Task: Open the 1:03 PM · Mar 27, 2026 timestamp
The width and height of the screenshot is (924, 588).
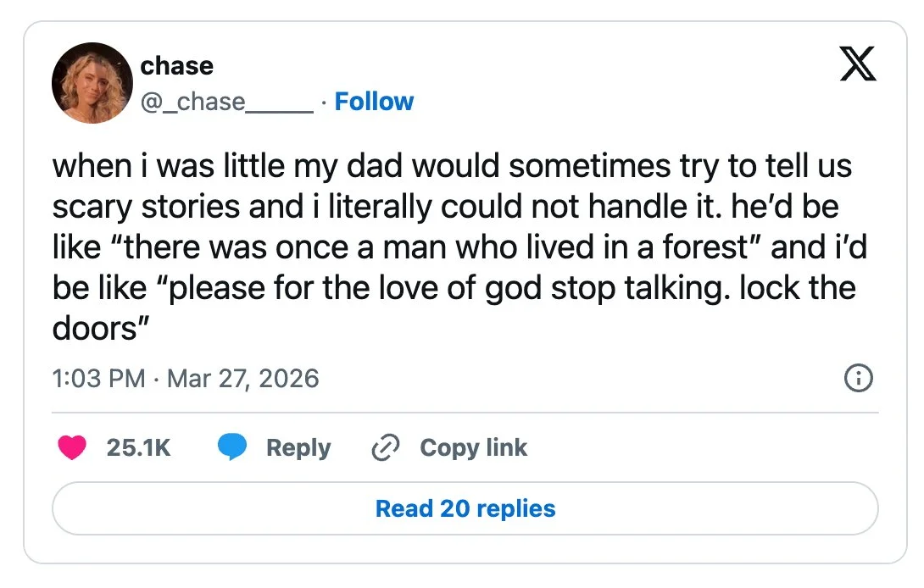Action: pos(186,378)
